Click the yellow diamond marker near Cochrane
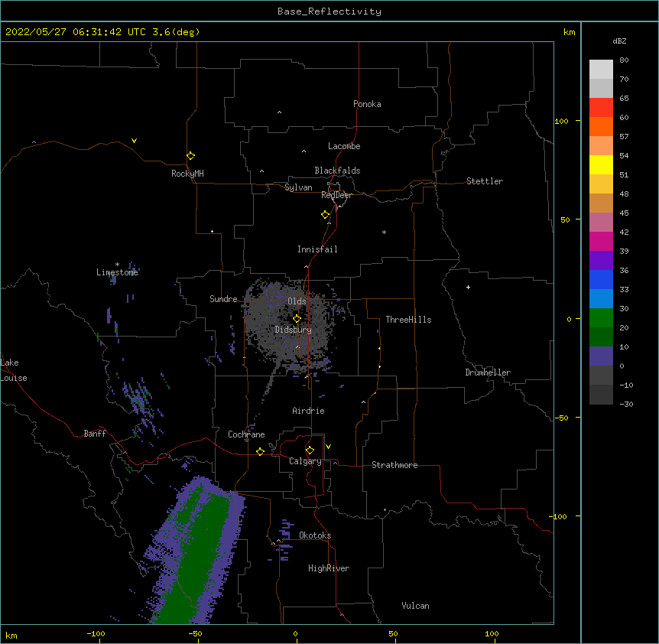Image resolution: width=659 pixels, height=644 pixels. (260, 451)
